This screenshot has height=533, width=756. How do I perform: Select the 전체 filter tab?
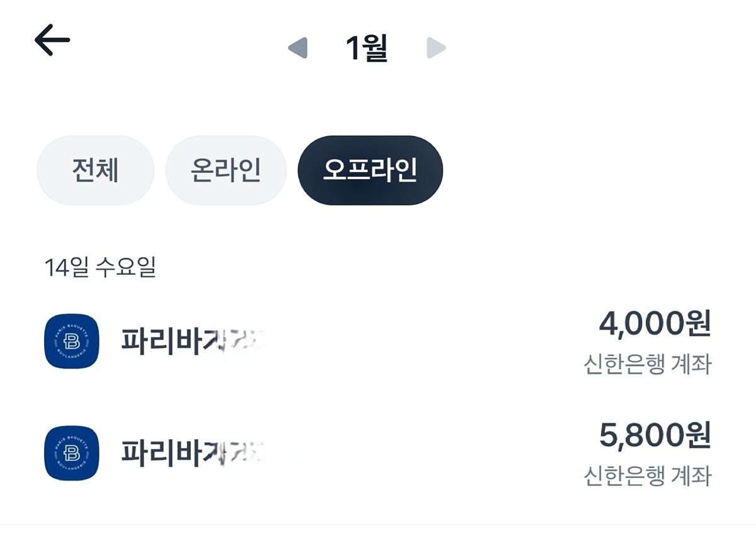click(95, 170)
